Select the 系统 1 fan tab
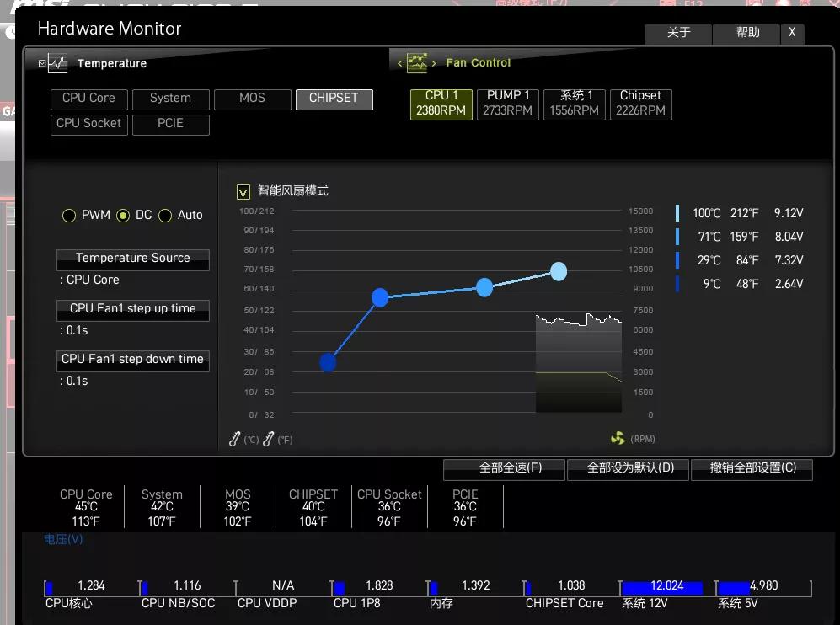The image size is (840, 625). (x=574, y=104)
